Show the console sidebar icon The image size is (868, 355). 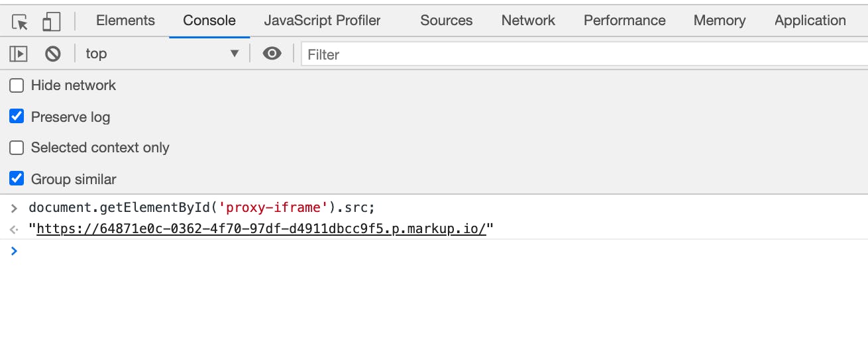(x=19, y=54)
